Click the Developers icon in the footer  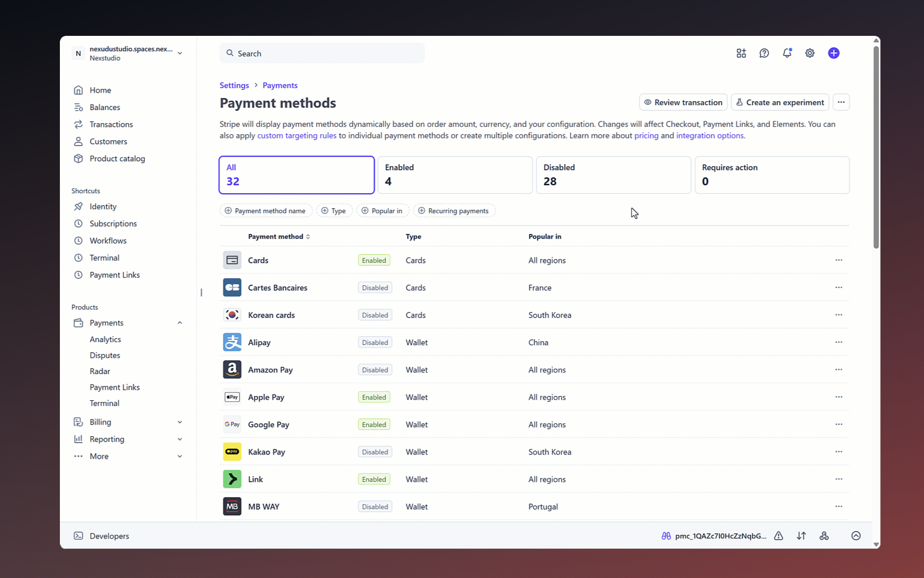[79, 536]
